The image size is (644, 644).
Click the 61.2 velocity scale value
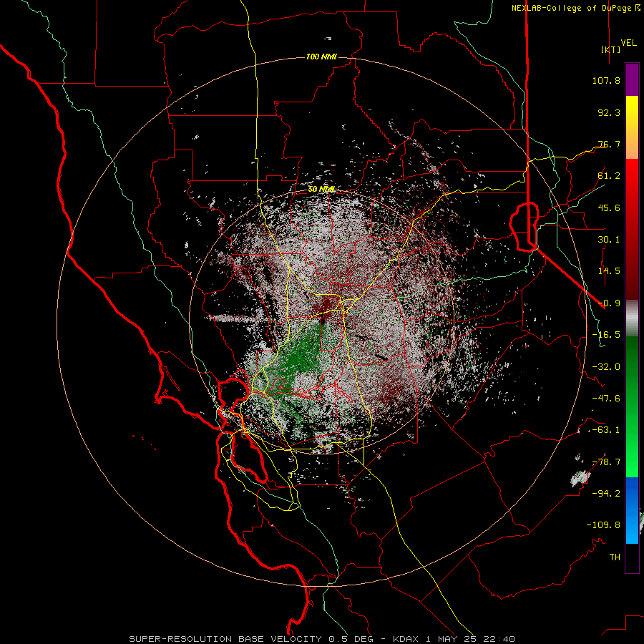click(609, 176)
